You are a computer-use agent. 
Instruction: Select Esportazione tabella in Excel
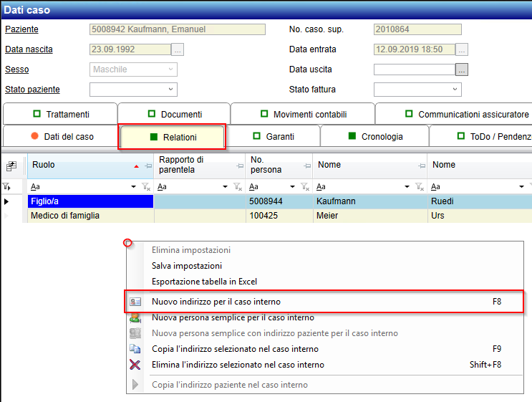pos(204,282)
